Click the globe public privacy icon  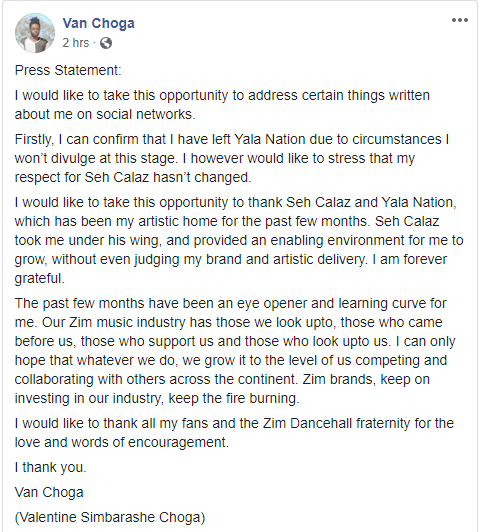106,43
